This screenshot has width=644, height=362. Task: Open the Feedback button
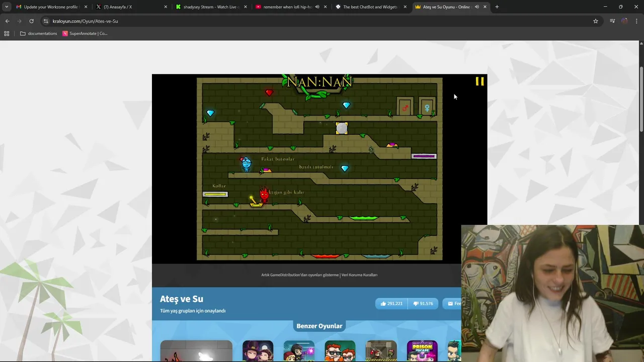452,304
